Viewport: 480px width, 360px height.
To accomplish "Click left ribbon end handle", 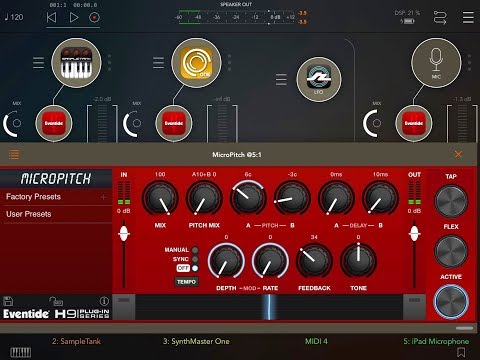I will 124,307.
